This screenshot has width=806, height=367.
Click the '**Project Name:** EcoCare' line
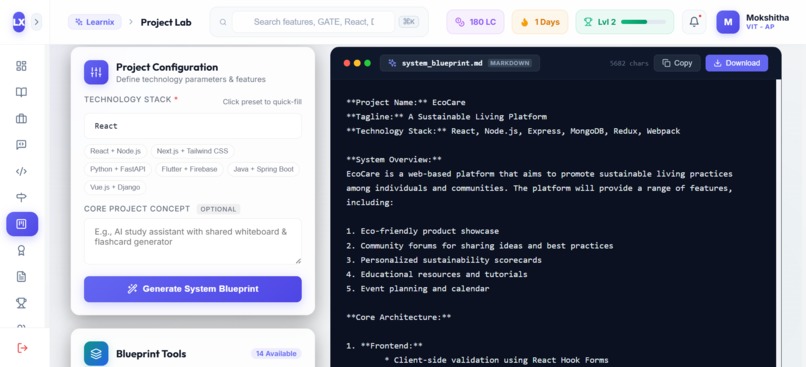click(406, 102)
